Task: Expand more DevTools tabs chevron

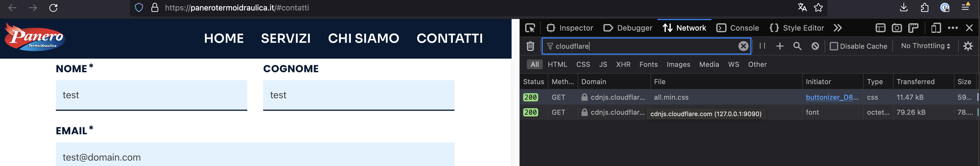Action: (x=837, y=28)
